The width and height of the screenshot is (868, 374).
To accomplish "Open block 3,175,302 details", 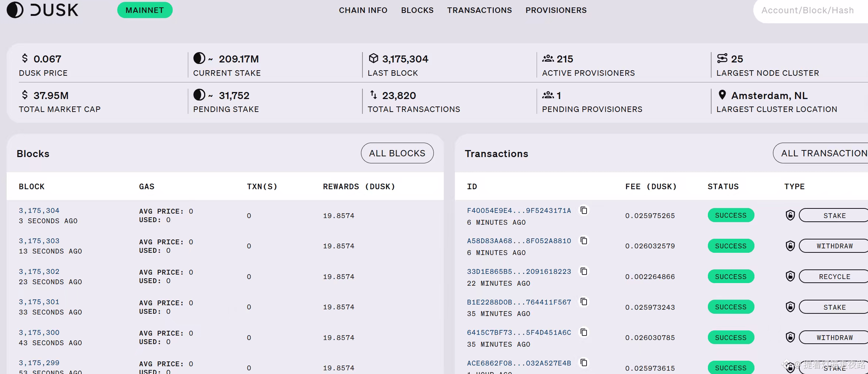I will (39, 272).
